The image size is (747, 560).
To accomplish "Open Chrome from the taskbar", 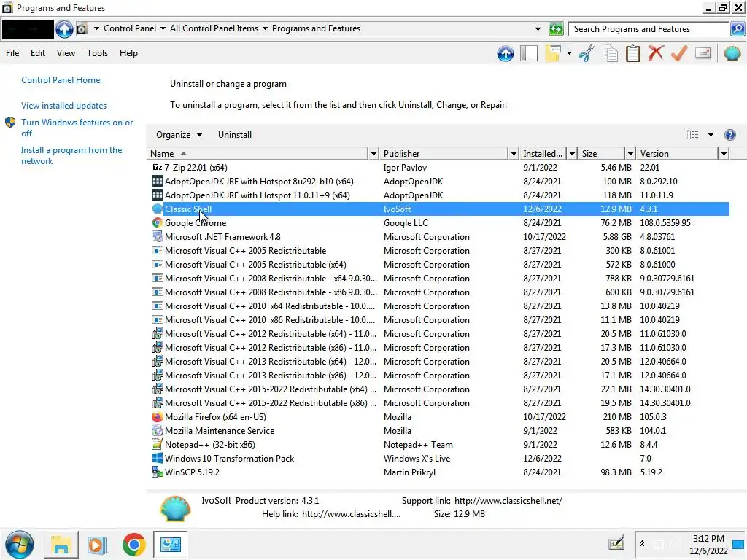I will click(134, 544).
